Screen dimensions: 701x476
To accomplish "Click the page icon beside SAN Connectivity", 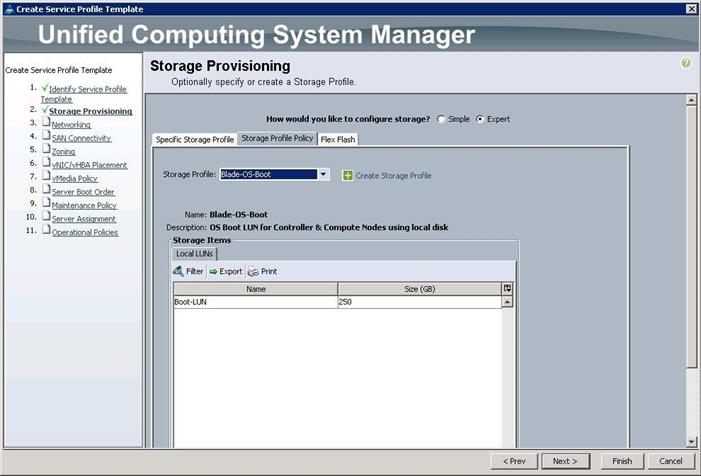I will coord(46,135).
